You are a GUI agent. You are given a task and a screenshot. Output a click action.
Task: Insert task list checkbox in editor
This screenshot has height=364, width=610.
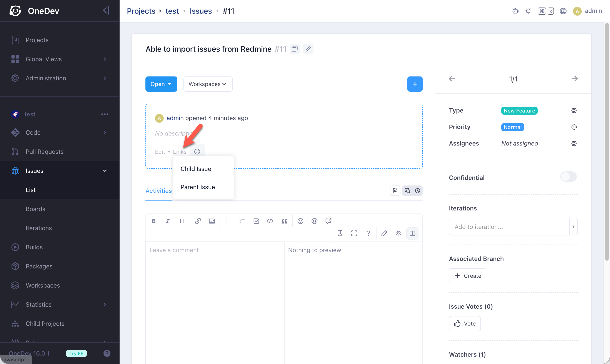coord(256,221)
